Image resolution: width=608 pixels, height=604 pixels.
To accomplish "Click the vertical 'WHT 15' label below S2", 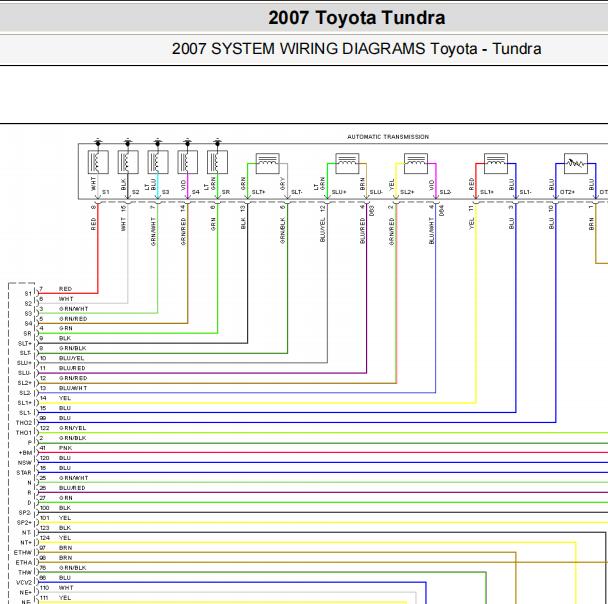I will (x=123, y=218).
